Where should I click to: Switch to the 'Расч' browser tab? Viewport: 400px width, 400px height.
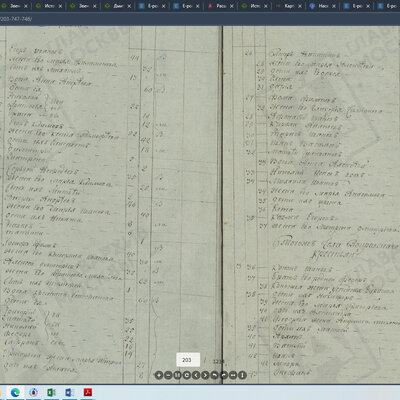click(x=221, y=6)
